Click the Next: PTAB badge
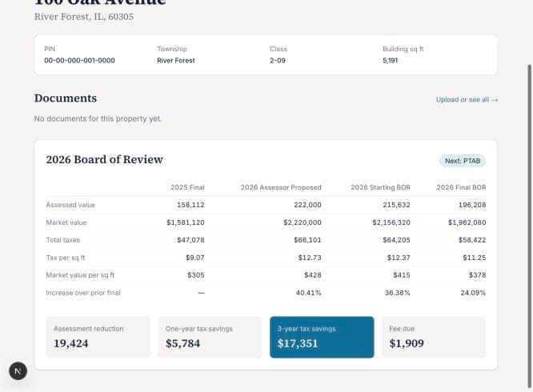The width and height of the screenshot is (533, 392). 463,161
